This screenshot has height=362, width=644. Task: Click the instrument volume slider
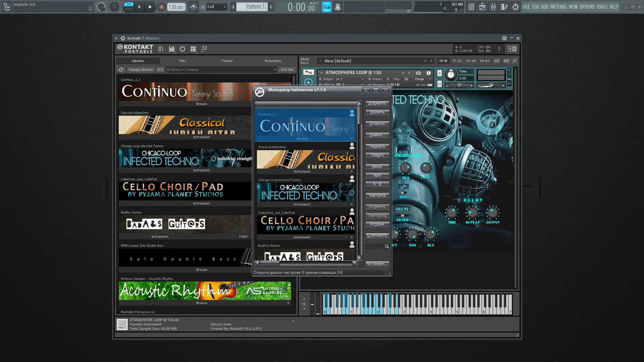click(x=491, y=85)
